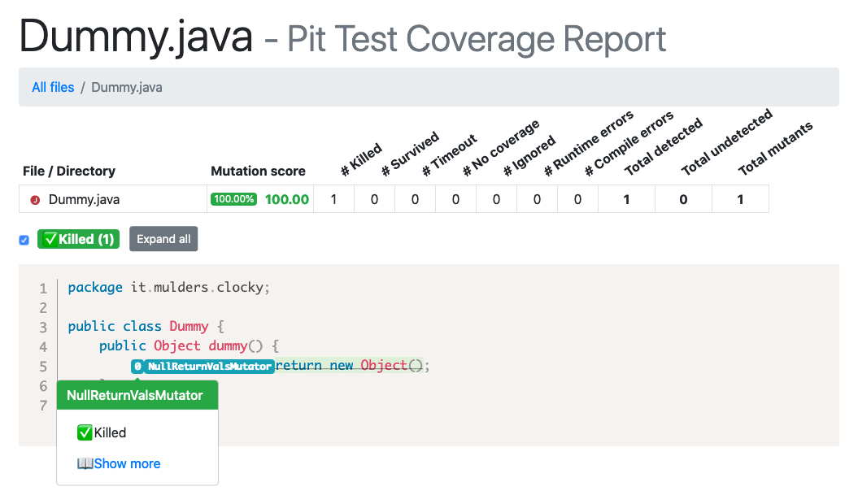Click the green 100.00% mutation score bar
858x504 pixels.
pos(234,200)
